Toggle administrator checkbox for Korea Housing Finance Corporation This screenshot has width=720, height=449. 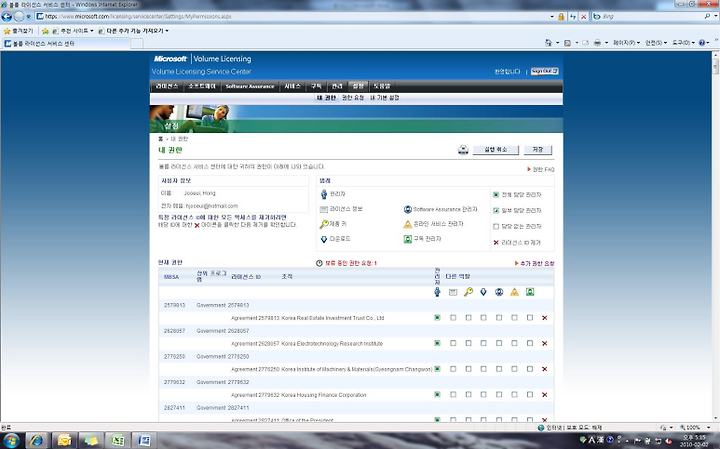pos(437,395)
